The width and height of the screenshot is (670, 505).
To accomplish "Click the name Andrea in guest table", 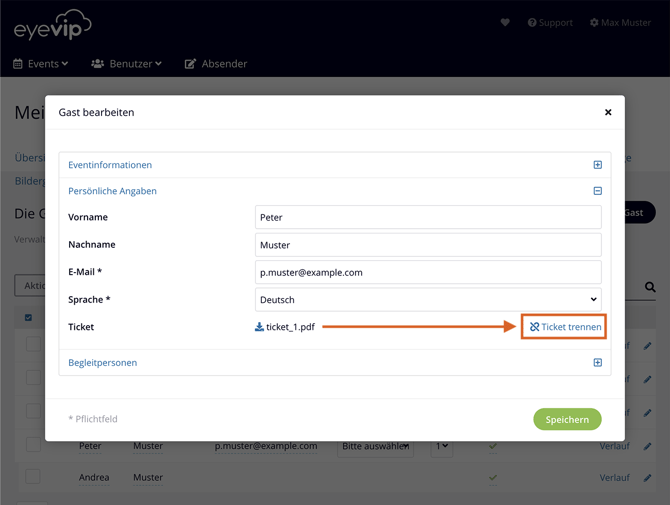I will pos(94,477).
